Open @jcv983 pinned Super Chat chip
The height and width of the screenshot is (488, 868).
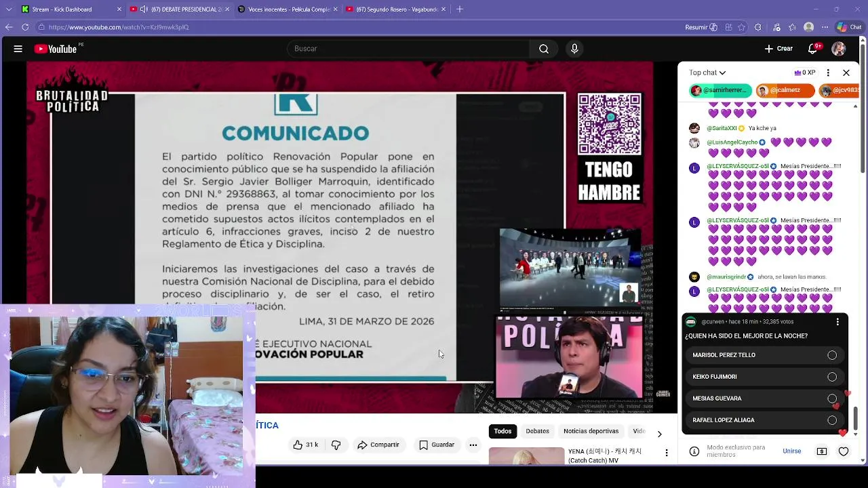point(838,90)
